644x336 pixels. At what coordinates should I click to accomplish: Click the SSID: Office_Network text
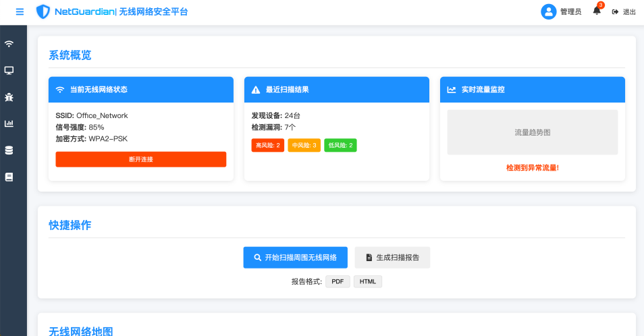coord(92,115)
